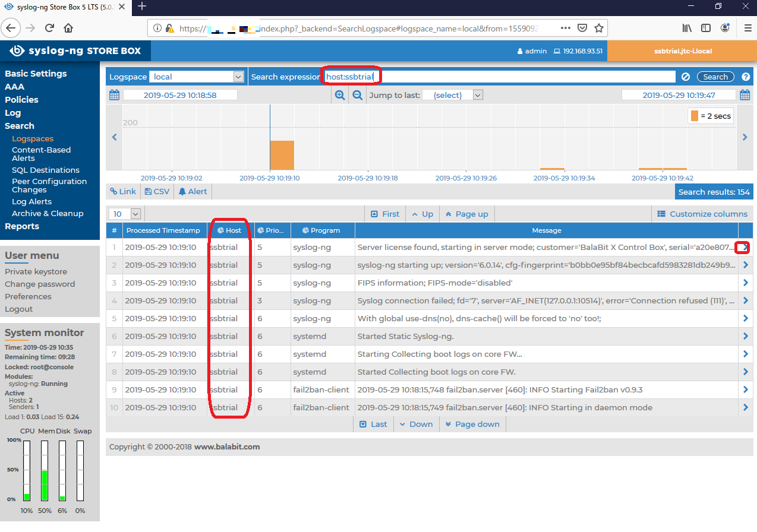Click the Link button
Image resolution: width=757 pixels, height=532 pixels.
123,191
